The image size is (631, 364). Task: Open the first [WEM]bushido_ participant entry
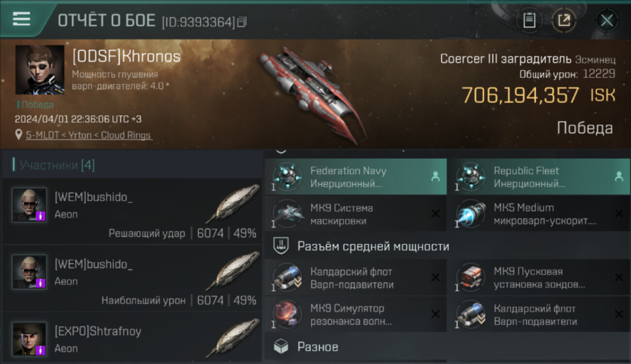pos(132,212)
